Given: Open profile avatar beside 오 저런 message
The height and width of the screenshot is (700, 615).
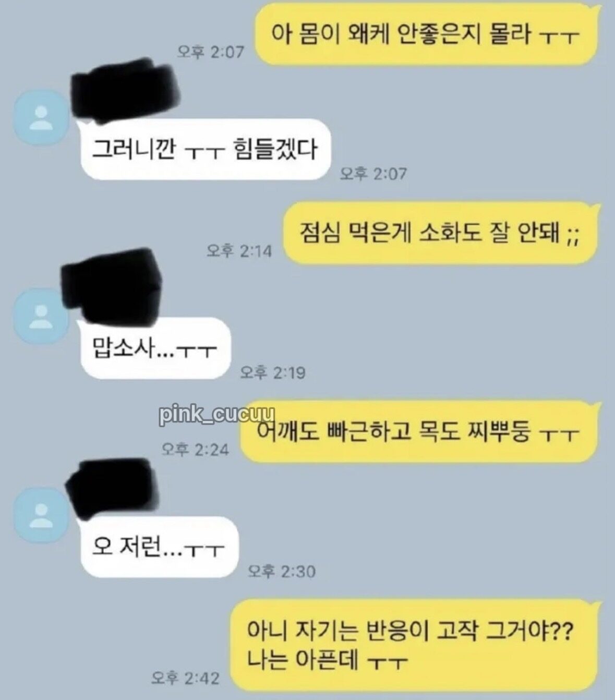Looking at the screenshot, I should (x=40, y=515).
